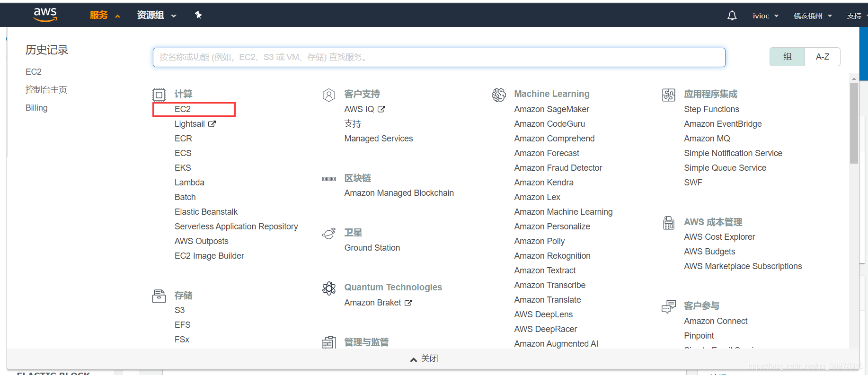Collapse the 服务 services menu
Screen dimensions: 868x375
[x=105, y=15]
